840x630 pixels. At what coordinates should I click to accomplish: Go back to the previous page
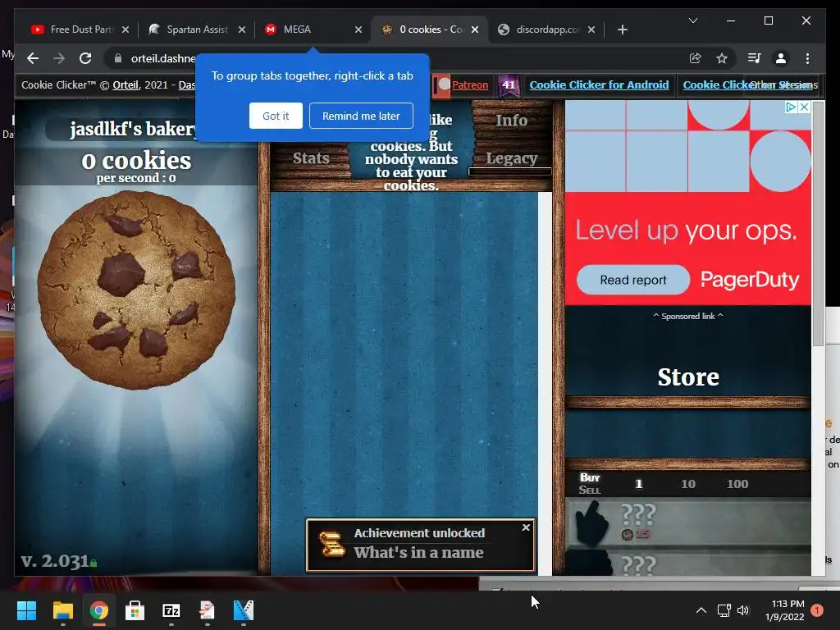click(33, 58)
